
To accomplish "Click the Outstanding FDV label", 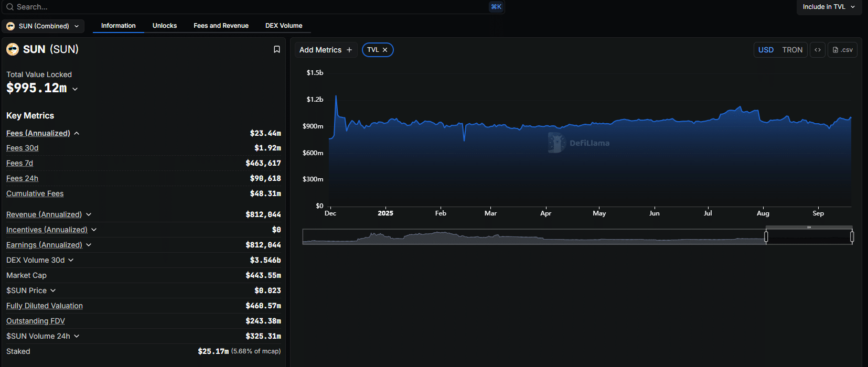I will point(36,321).
